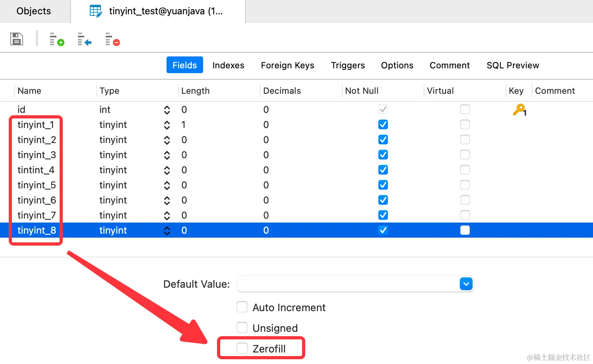Switch to the Objects tab

[34, 11]
